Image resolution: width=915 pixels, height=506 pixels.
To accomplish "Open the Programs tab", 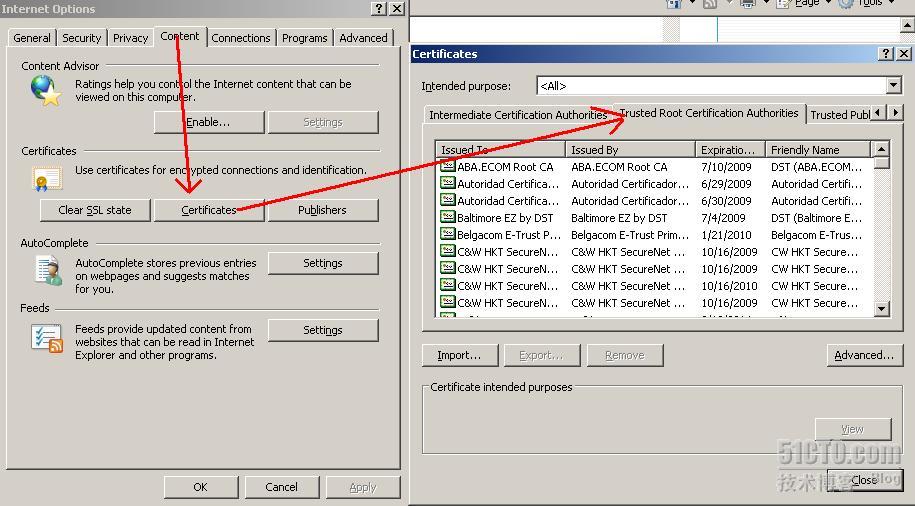I will (305, 38).
